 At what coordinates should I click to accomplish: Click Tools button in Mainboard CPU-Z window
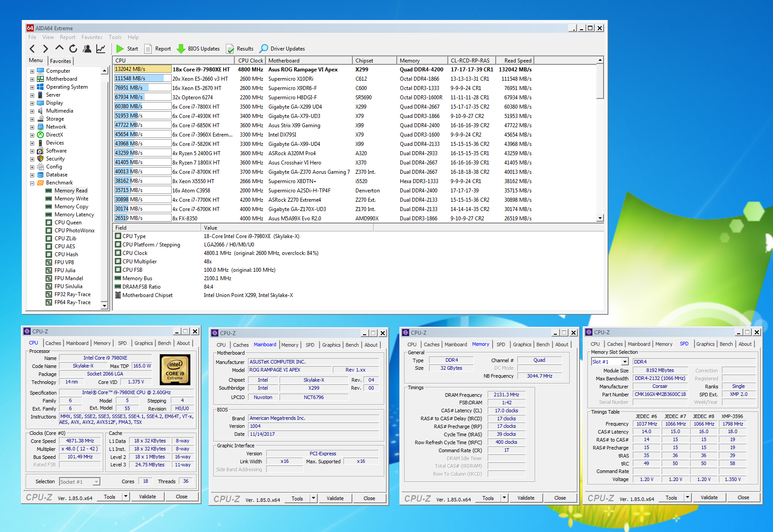pos(297,499)
